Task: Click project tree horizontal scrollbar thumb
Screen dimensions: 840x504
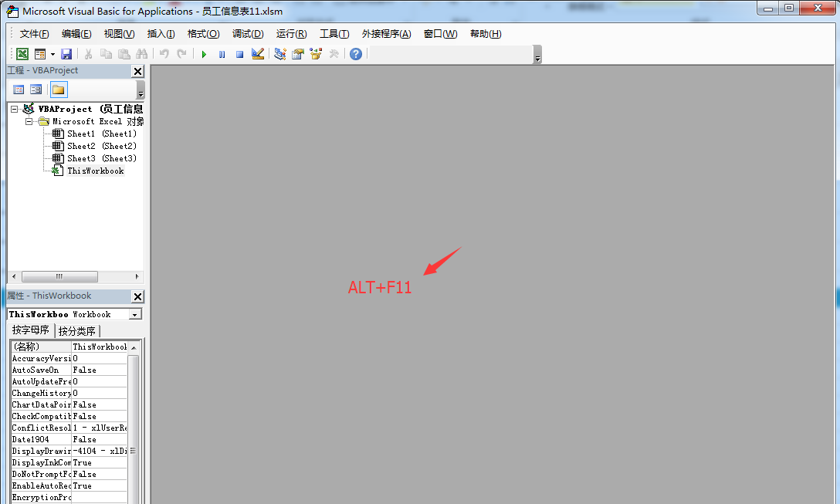Action: coord(59,277)
